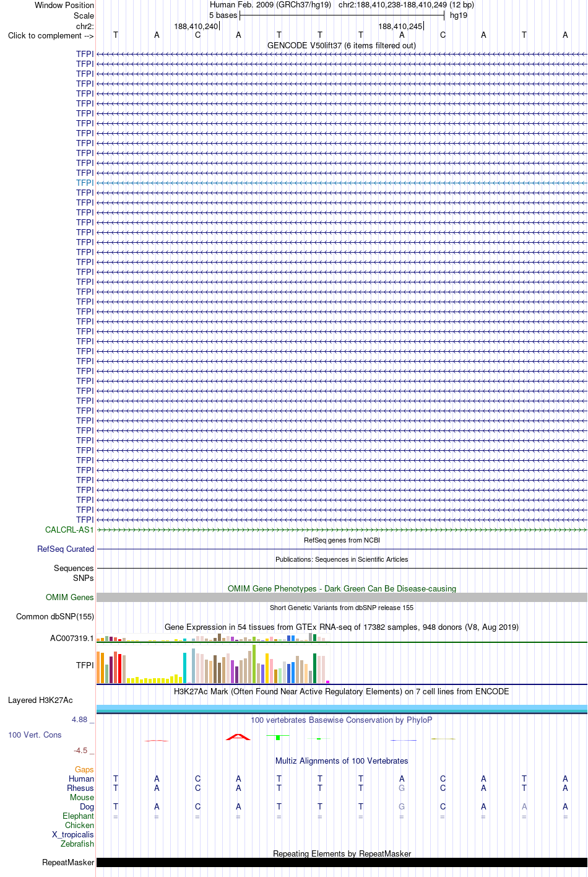Click the black RepeatMasker item bar
This screenshot has height=877, width=588.
click(x=342, y=862)
